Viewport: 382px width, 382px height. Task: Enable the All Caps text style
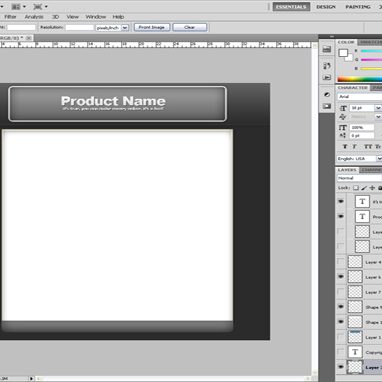[368, 147]
